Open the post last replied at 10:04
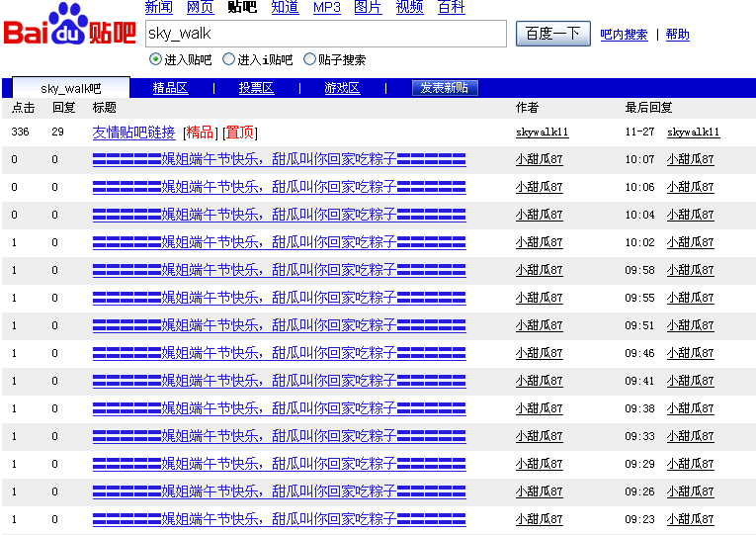Screen dimensions: 756x535 [x=279, y=215]
